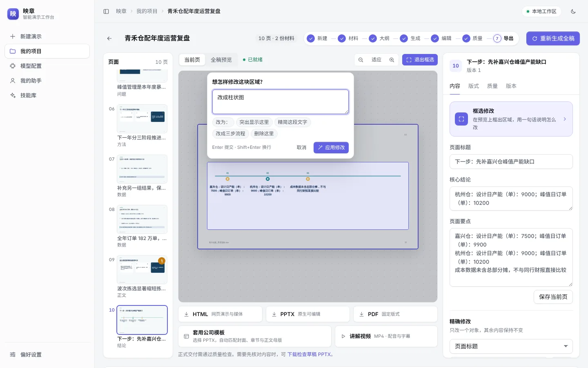Open the 版本 tab
588x368 pixels.
[x=511, y=86]
